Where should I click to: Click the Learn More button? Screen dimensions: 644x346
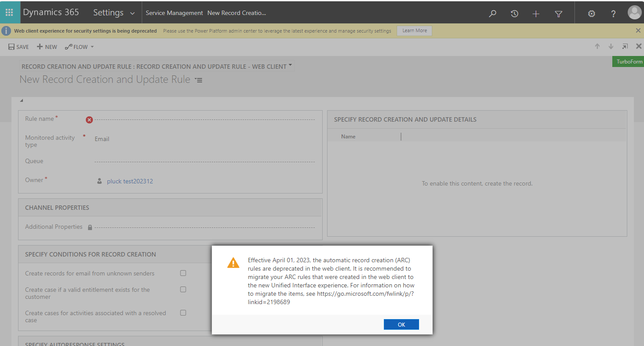414,31
